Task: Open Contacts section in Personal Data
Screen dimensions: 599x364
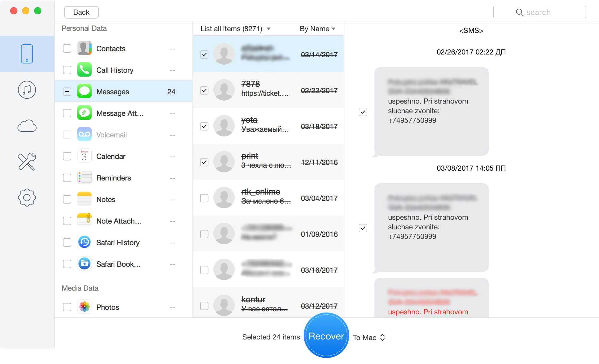Action: (112, 49)
